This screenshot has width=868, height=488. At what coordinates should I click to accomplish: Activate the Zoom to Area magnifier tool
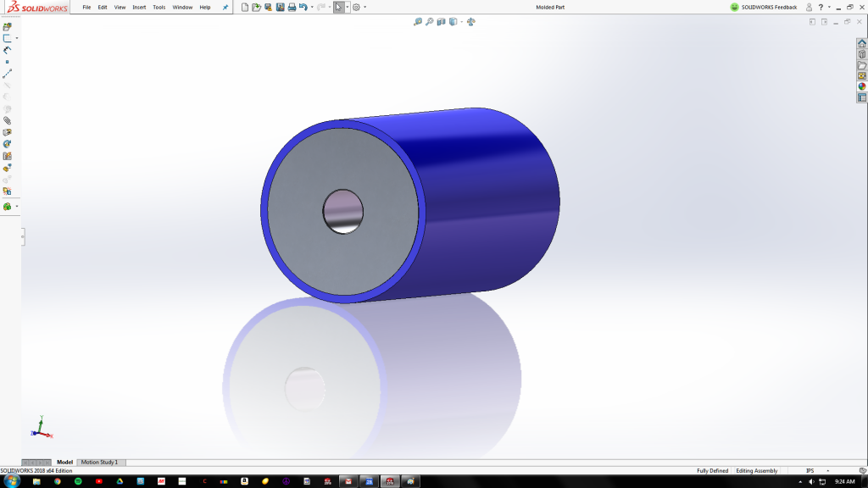click(429, 22)
